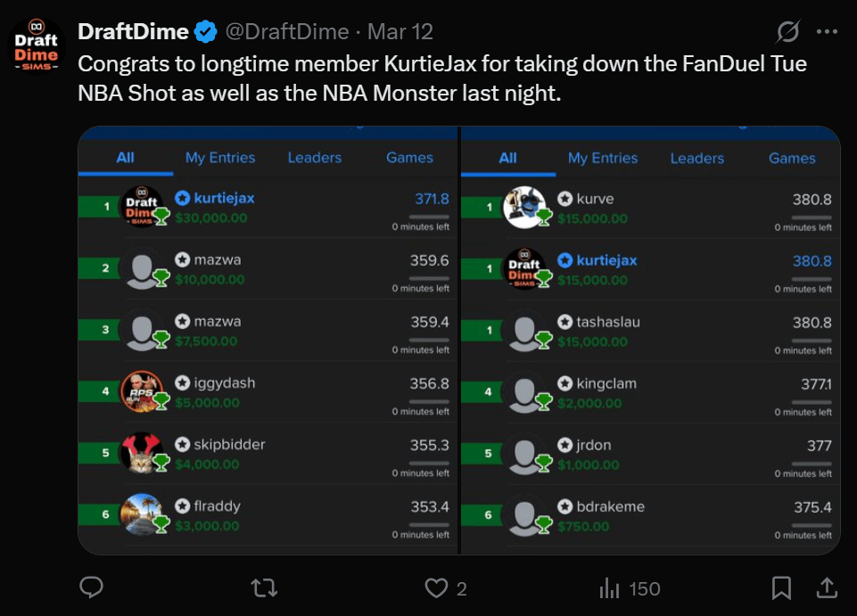Repost this DraftDime tweet

(x=264, y=587)
